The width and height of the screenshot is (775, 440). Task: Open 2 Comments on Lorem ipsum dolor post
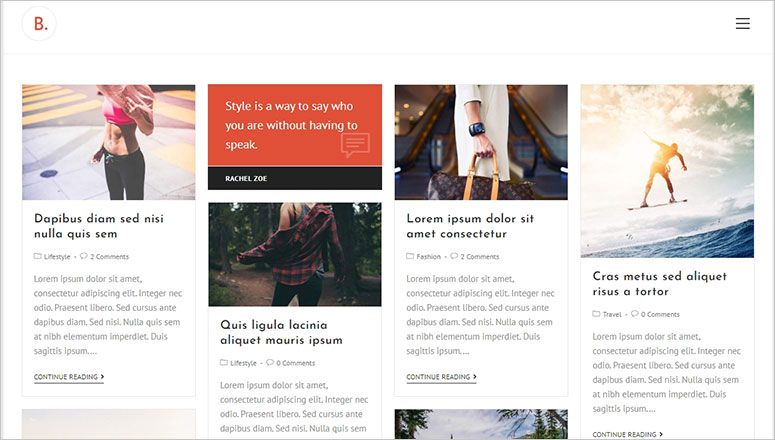[x=480, y=257]
